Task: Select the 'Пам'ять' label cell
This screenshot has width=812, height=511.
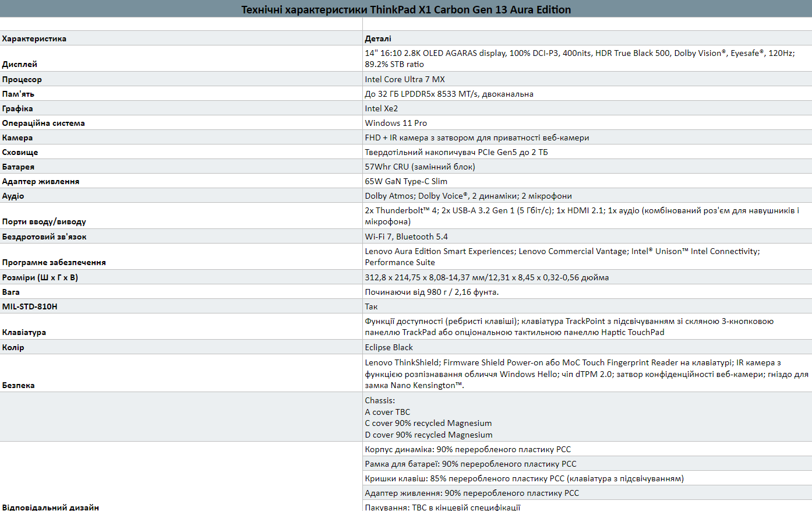Action: click(181, 94)
